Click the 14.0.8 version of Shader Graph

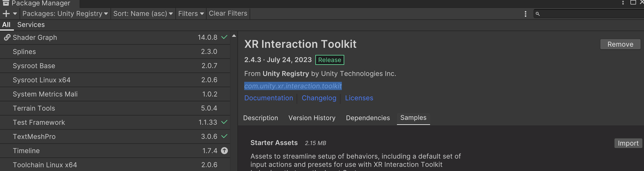[x=207, y=37]
